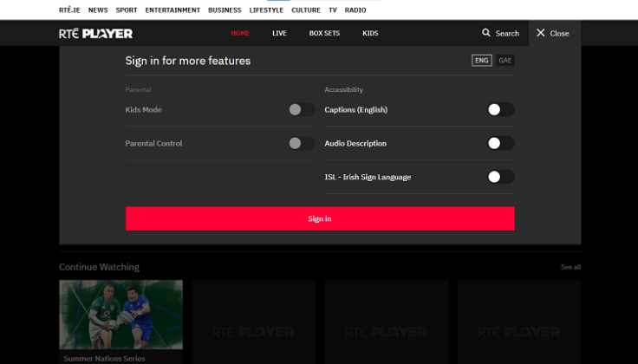Open LIFESTYLE in top bar
Image resolution: width=638 pixels, height=364 pixels.
pyautogui.click(x=266, y=10)
